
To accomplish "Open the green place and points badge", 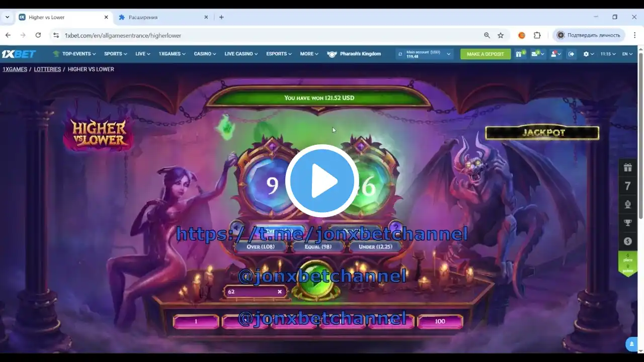I will click(627, 264).
